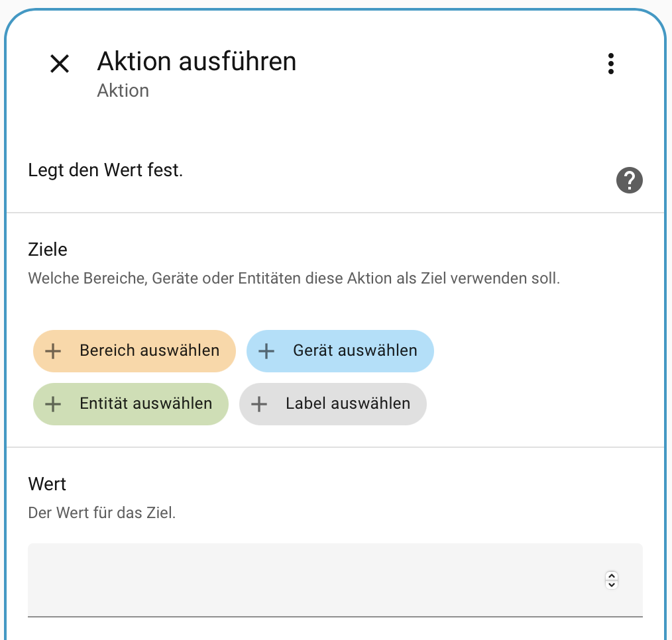Pick the Label auswählen chip label

point(348,403)
